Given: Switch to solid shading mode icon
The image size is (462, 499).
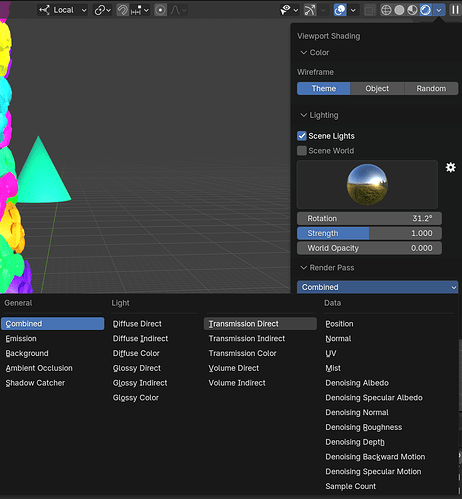Looking at the screenshot, I should pos(399,10).
